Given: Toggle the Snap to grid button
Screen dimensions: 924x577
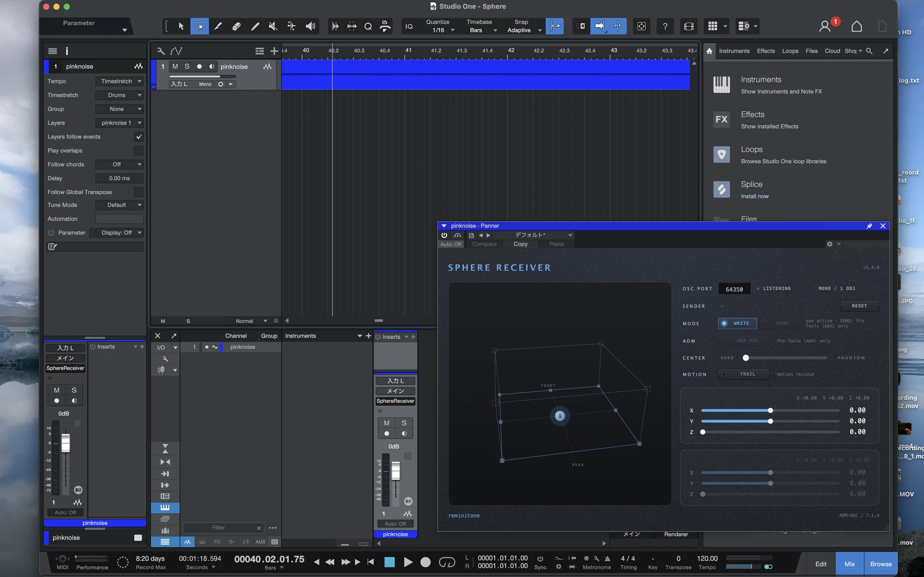Looking at the screenshot, I should click(x=554, y=26).
